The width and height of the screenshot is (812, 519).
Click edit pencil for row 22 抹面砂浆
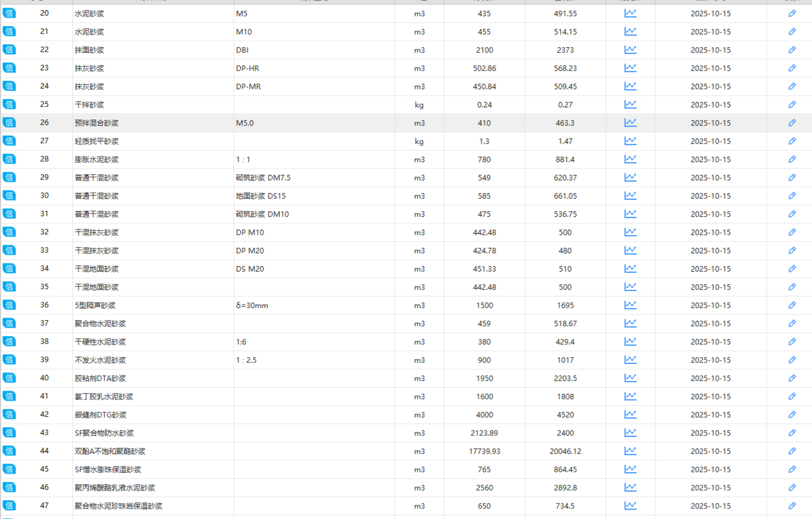point(792,50)
